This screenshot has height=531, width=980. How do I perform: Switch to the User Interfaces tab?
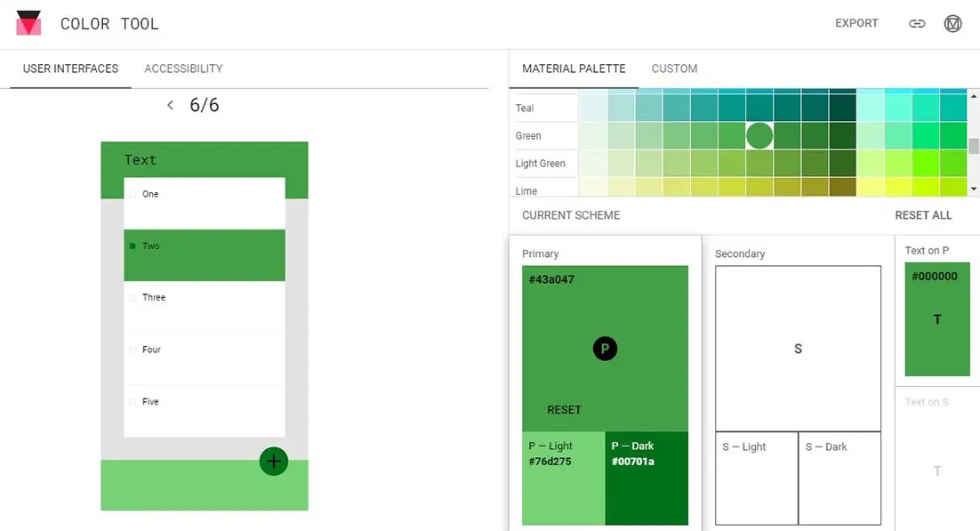point(70,68)
